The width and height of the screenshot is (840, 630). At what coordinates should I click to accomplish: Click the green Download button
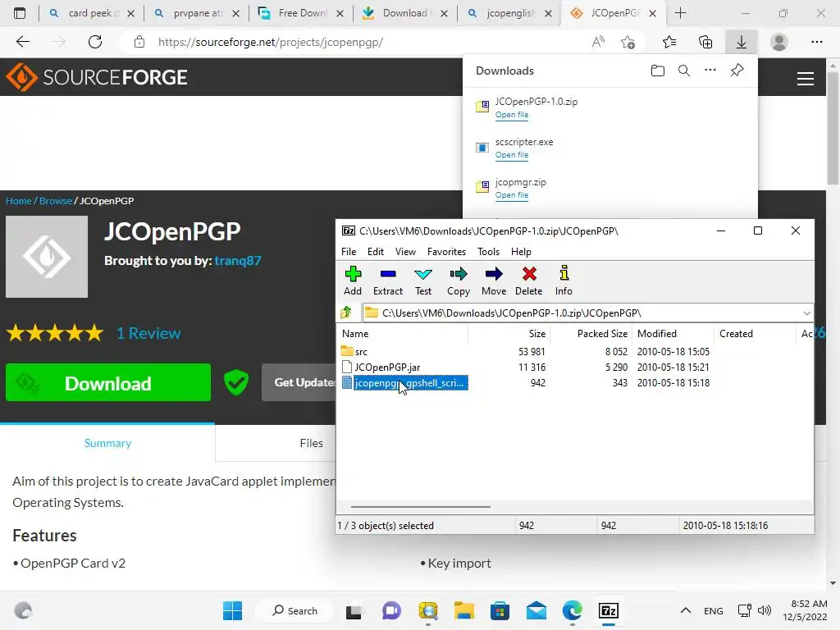(108, 382)
